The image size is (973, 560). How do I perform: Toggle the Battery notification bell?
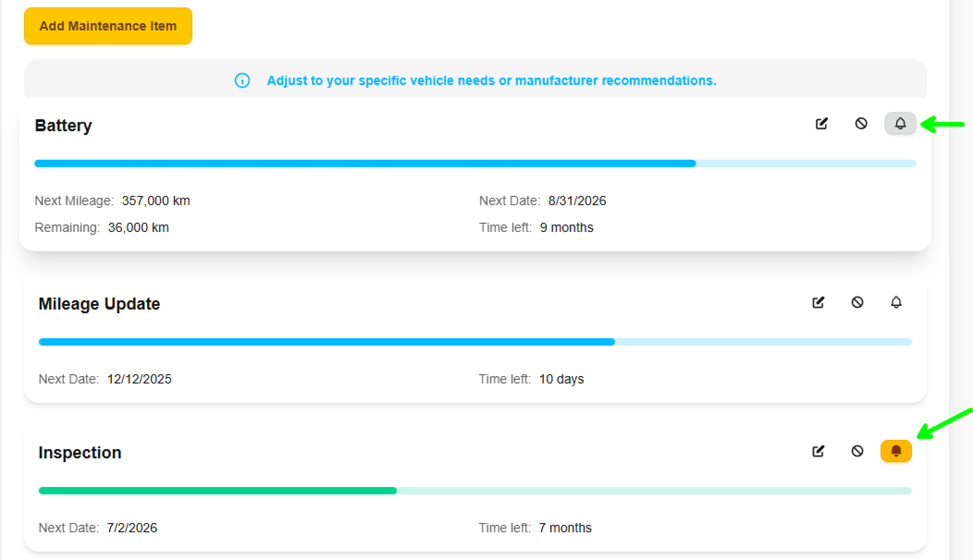click(x=900, y=123)
